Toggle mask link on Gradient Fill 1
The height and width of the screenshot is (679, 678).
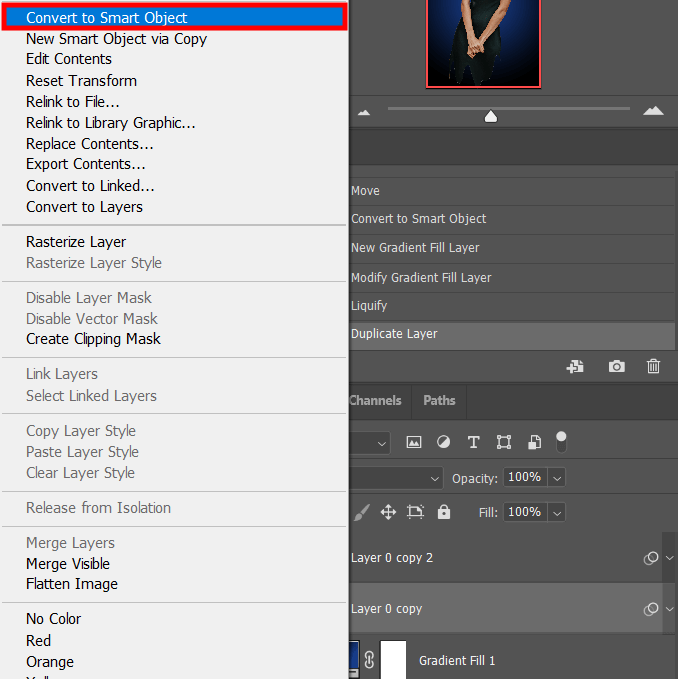(x=369, y=660)
